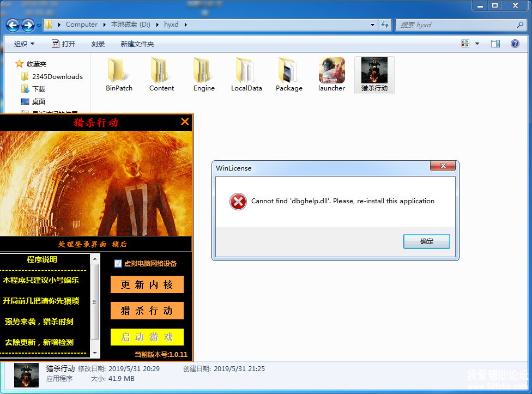Close the WinLicense dialog with red X
Image resolution: width=532 pixels, height=394 pixels.
click(443, 166)
